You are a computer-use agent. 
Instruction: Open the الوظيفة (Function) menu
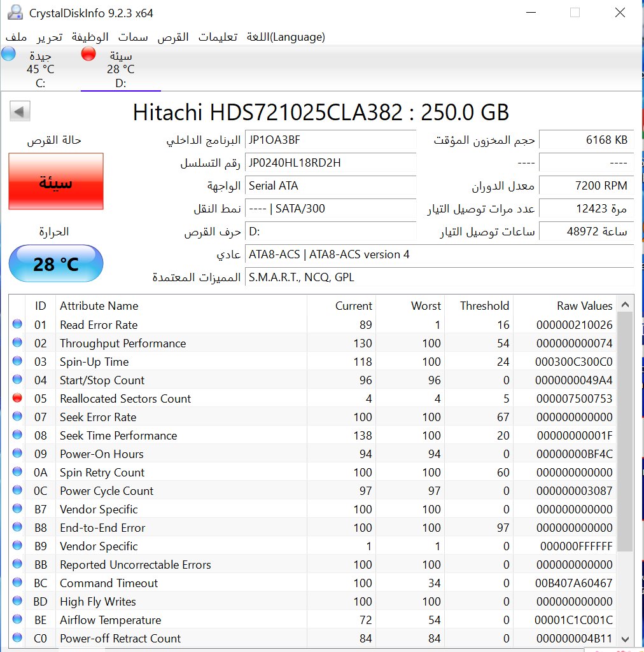click(90, 37)
